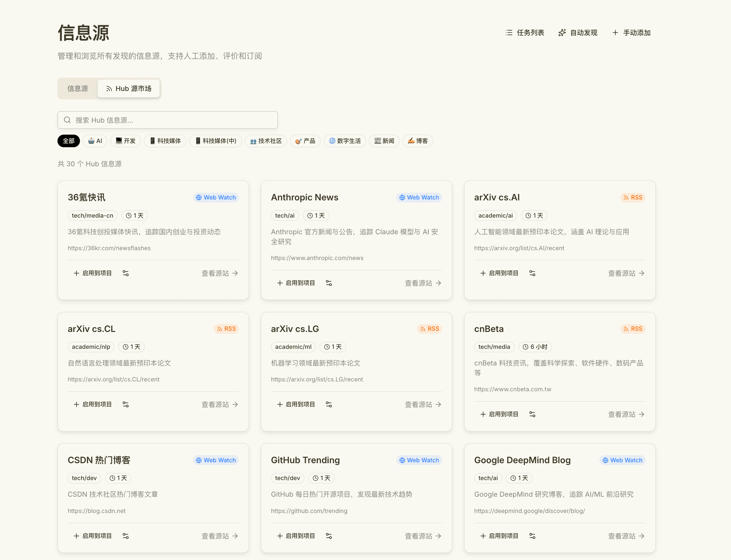This screenshot has width=731, height=560.
Task: Switch to Hub 源市场 tab
Action: click(x=129, y=89)
